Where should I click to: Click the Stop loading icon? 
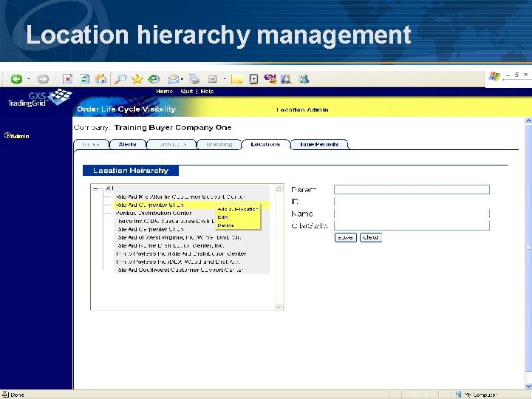click(x=67, y=79)
